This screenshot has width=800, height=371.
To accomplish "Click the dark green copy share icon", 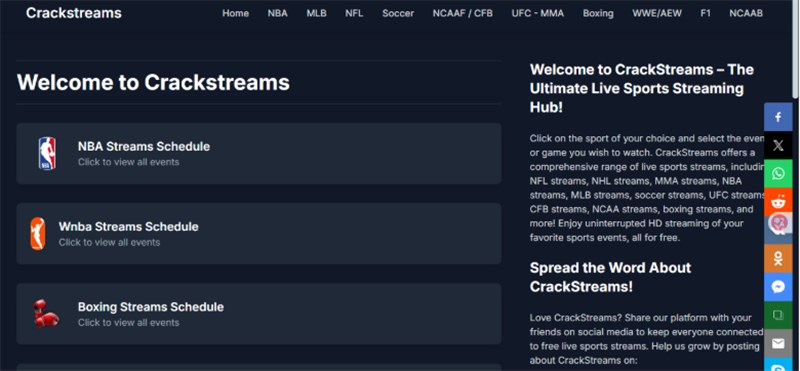I will (778, 315).
